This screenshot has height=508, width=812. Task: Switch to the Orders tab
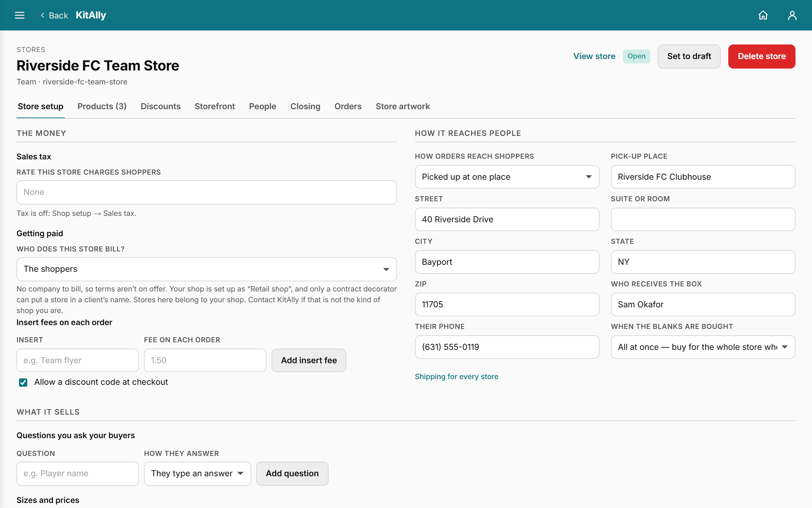click(348, 106)
